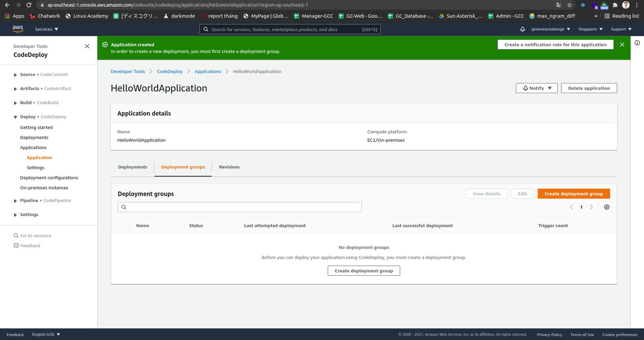Open the Settings item under Applications

[36, 168]
